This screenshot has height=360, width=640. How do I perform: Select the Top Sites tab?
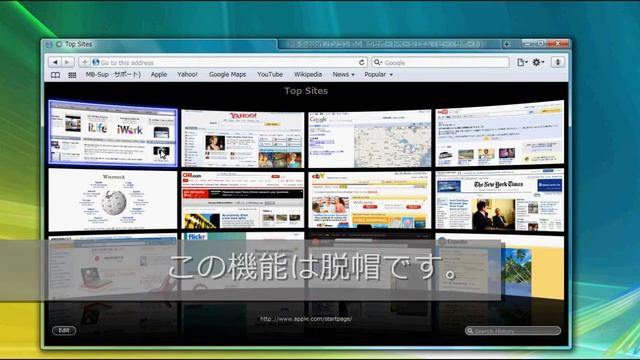[160, 44]
